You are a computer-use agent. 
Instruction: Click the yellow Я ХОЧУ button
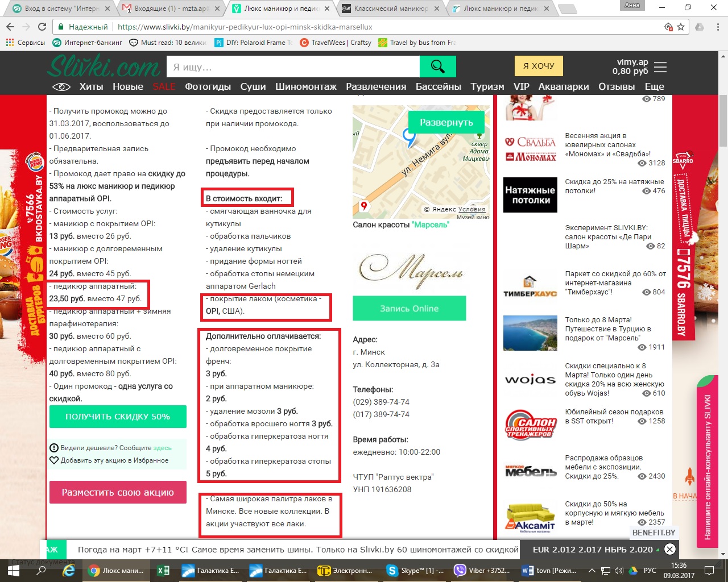[538, 66]
